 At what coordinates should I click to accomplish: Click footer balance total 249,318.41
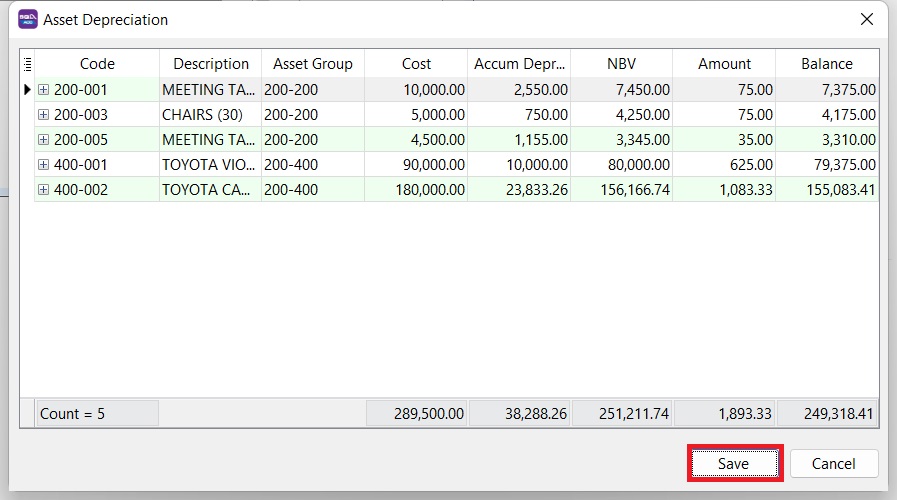827,414
